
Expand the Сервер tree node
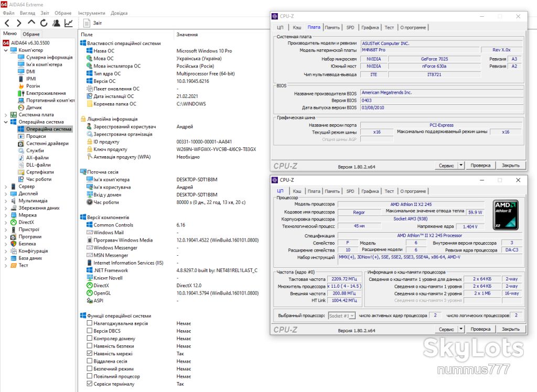pyautogui.click(x=6, y=187)
